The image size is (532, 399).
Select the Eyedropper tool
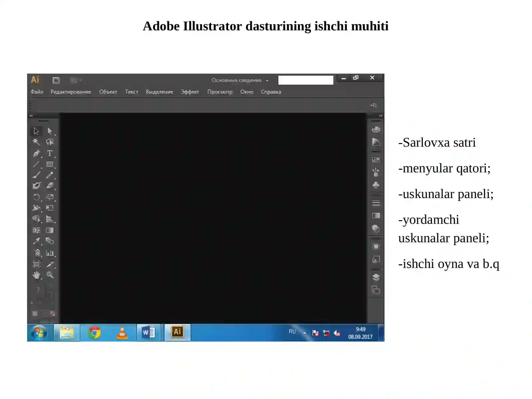coord(36,241)
